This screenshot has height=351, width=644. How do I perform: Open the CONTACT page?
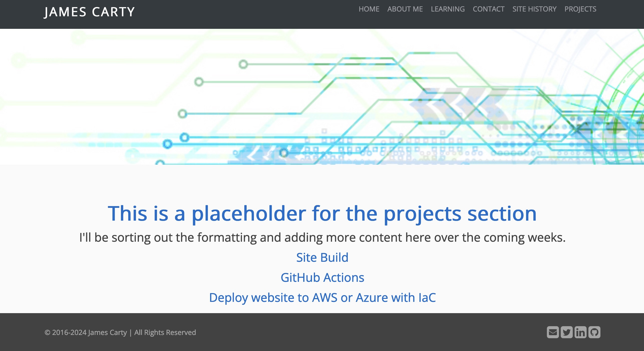click(x=489, y=9)
